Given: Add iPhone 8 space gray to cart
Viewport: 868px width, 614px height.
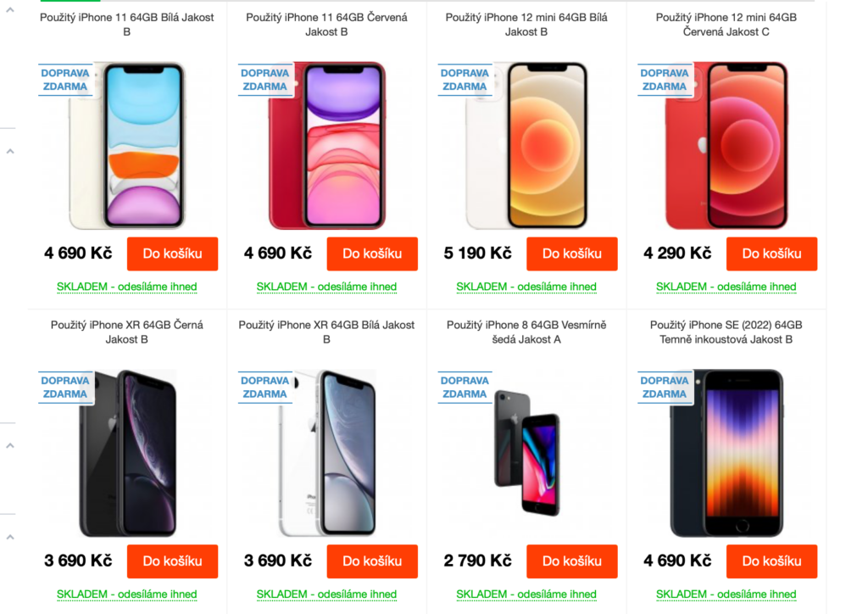Looking at the screenshot, I should tap(572, 561).
